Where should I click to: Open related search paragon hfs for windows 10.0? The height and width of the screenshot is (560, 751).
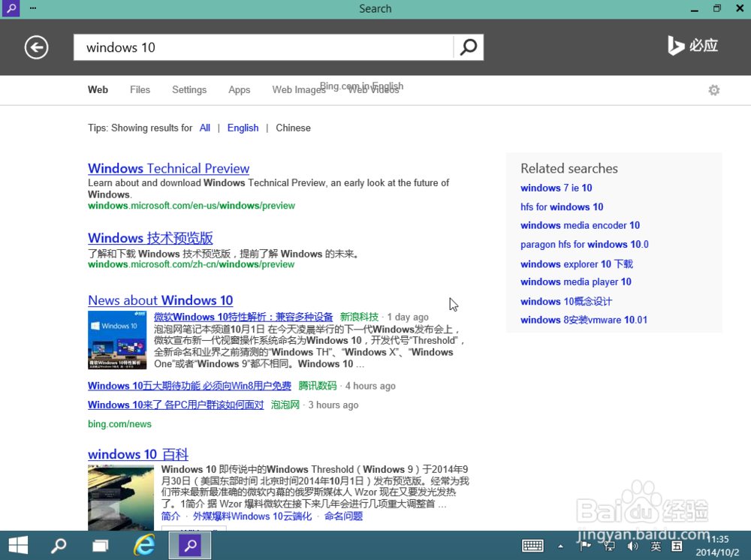[584, 245]
